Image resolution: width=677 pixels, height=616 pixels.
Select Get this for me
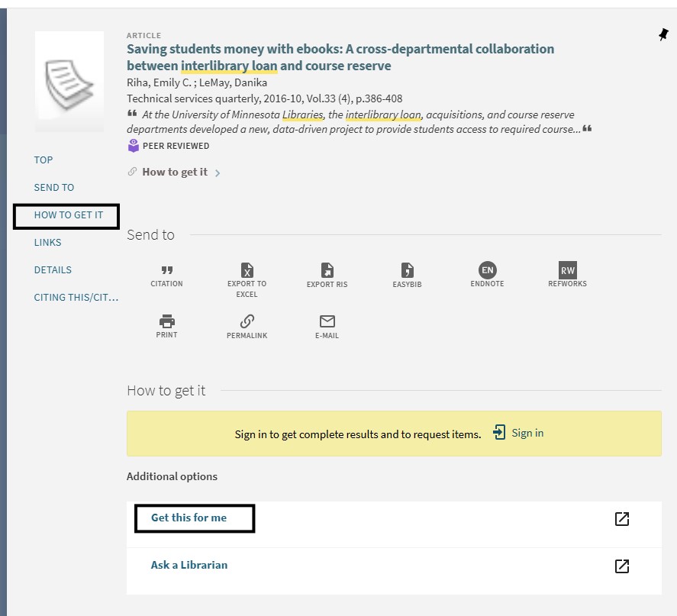[189, 518]
